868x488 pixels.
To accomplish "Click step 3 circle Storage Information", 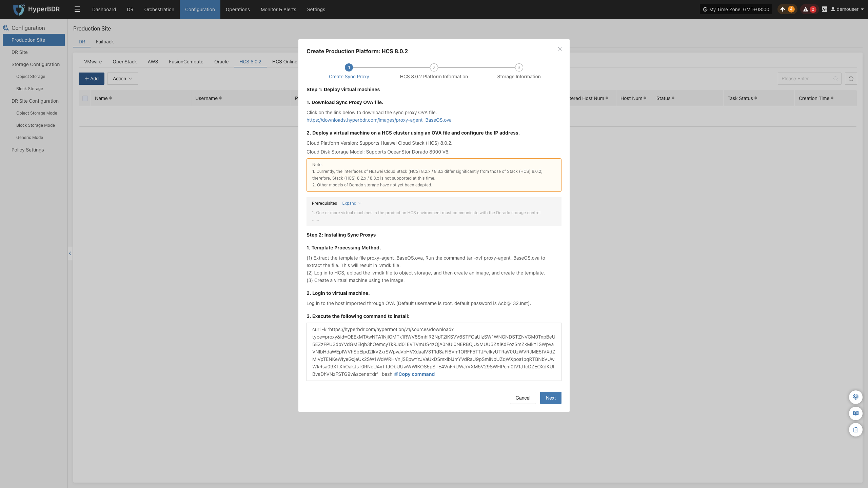I will point(519,67).
